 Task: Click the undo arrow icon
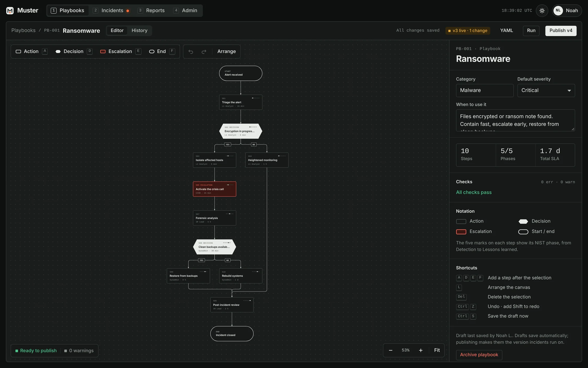[191, 52]
